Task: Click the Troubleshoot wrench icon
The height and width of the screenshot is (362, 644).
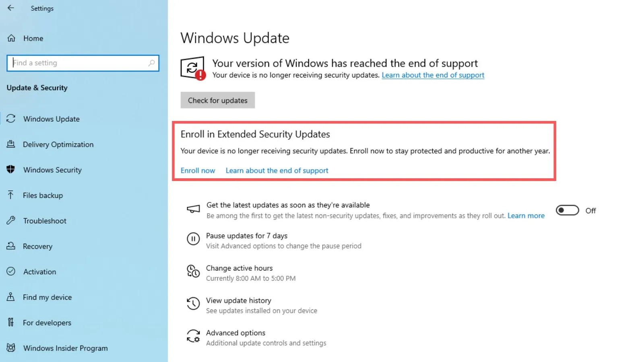Action: 11,220
